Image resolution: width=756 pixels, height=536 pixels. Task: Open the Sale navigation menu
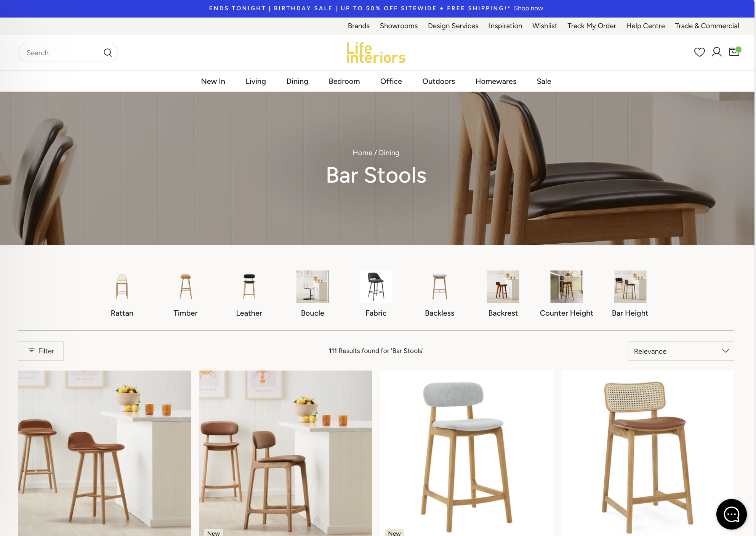click(x=544, y=81)
